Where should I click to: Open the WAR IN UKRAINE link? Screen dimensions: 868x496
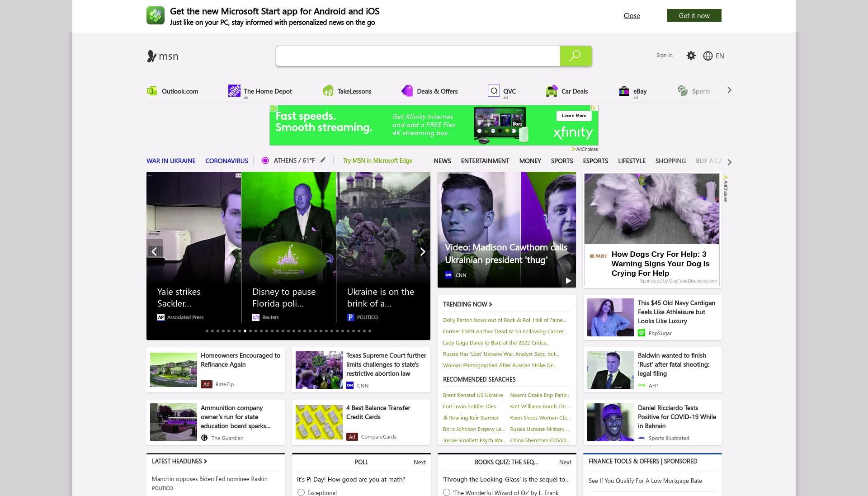coord(171,161)
